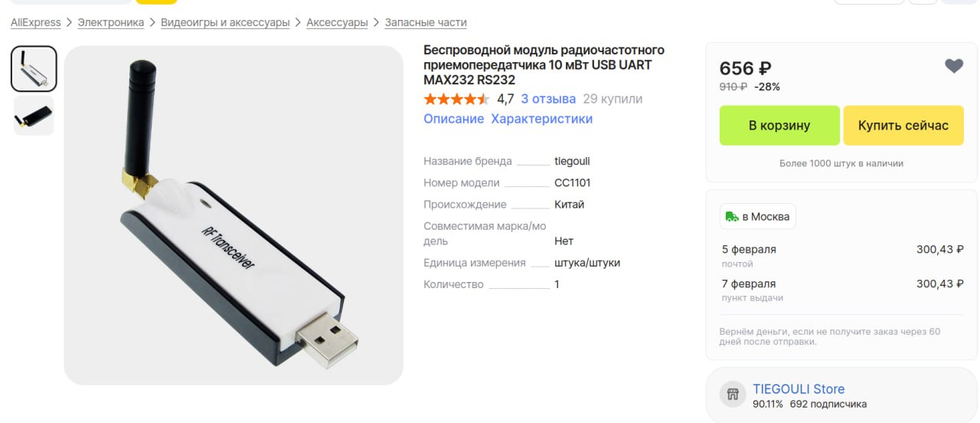Go to AliExpress breadcrumb home
The image size is (980, 423).
[x=36, y=22]
